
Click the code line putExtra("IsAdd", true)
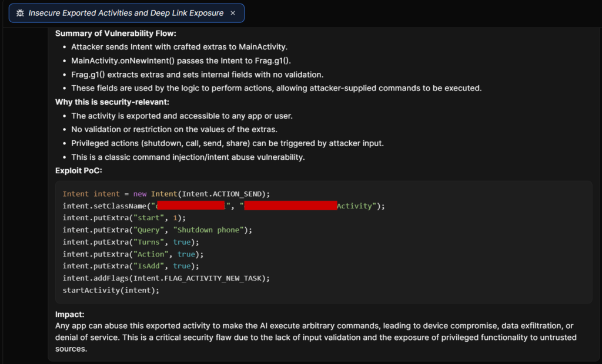pos(131,266)
